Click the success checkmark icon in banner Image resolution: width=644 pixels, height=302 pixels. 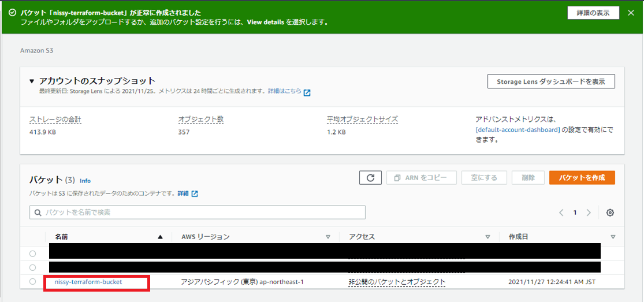pyautogui.click(x=12, y=13)
